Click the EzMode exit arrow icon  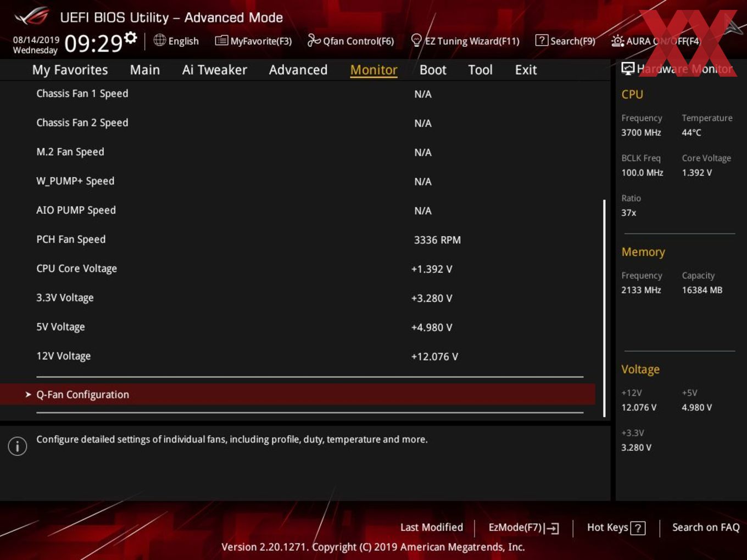(x=553, y=528)
